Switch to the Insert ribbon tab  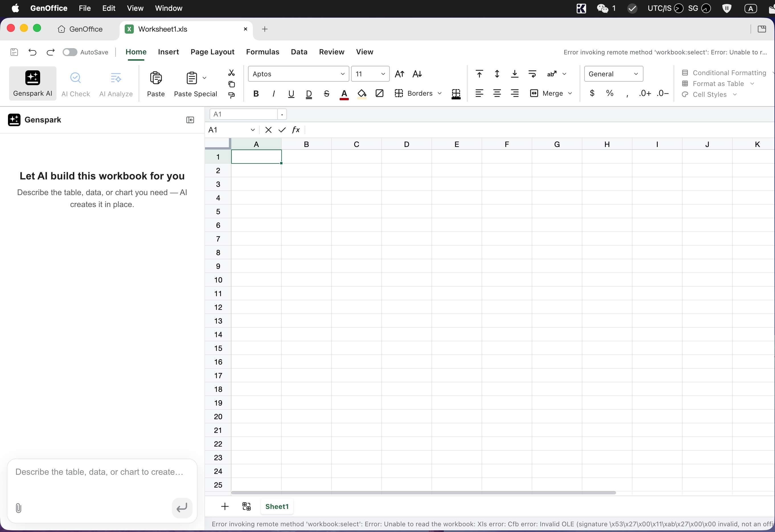168,52
